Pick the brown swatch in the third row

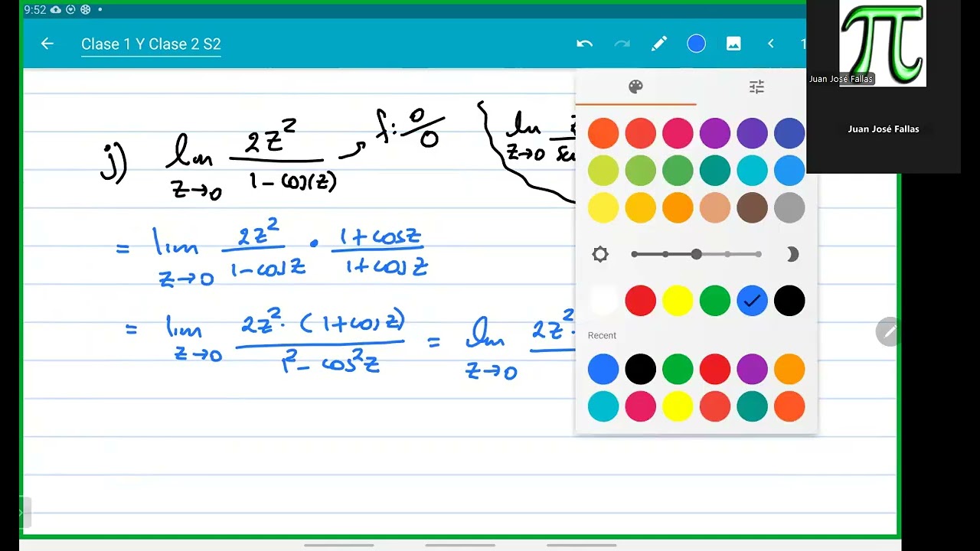(x=752, y=208)
